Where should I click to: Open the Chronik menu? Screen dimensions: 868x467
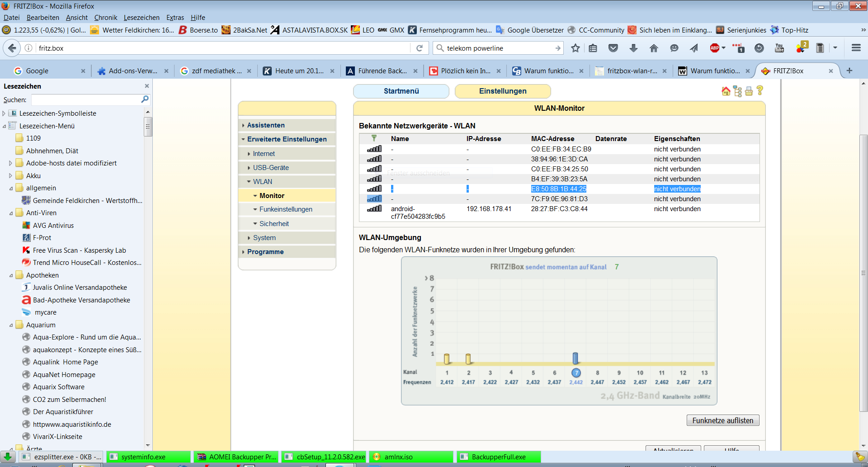coord(106,18)
